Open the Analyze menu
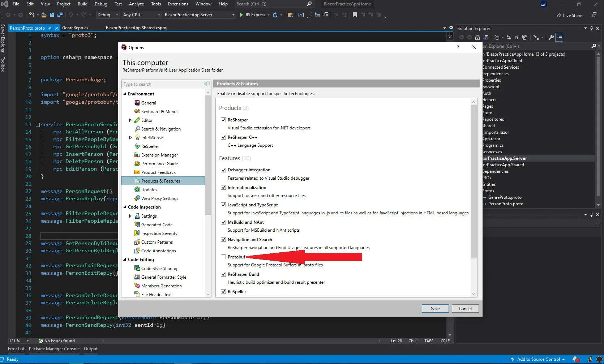Image resolution: width=604 pixels, height=364 pixels. click(x=136, y=4)
